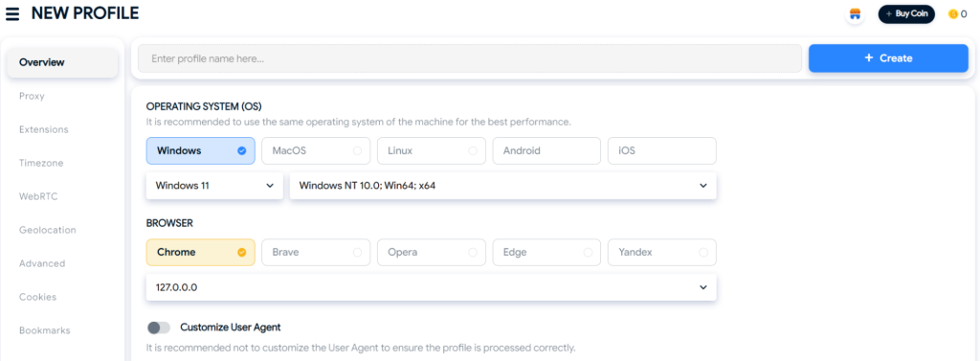Viewport: 980px width, 361px height.
Task: Select iOS operating system
Action: [x=662, y=150]
